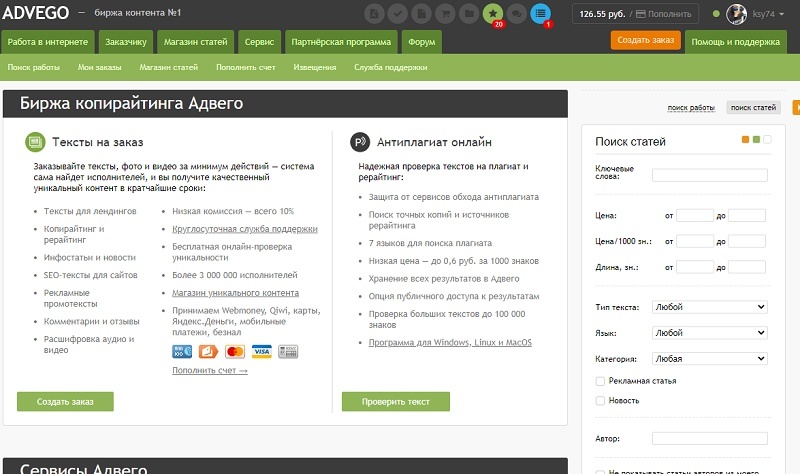
Task: Open the blue list icon with 1 badge
Action: coord(540,14)
